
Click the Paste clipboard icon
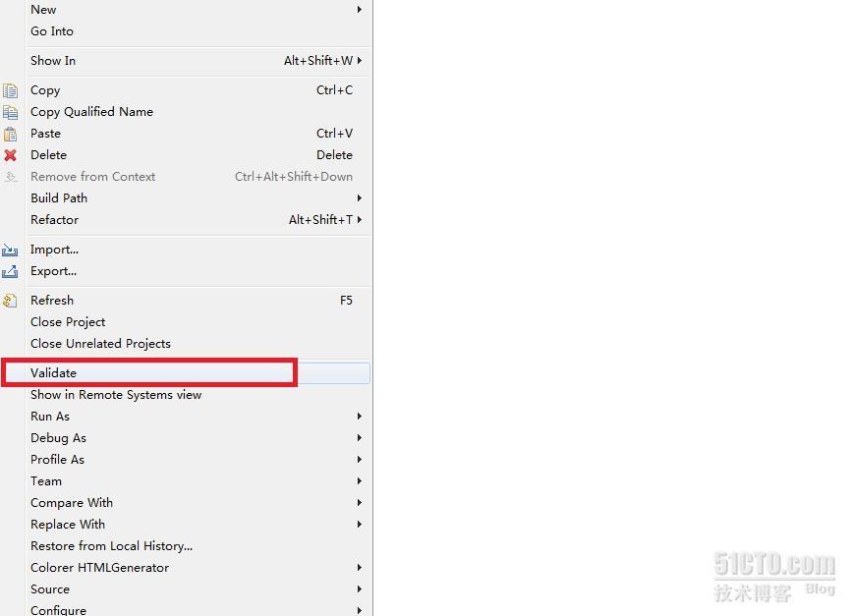tap(10, 134)
